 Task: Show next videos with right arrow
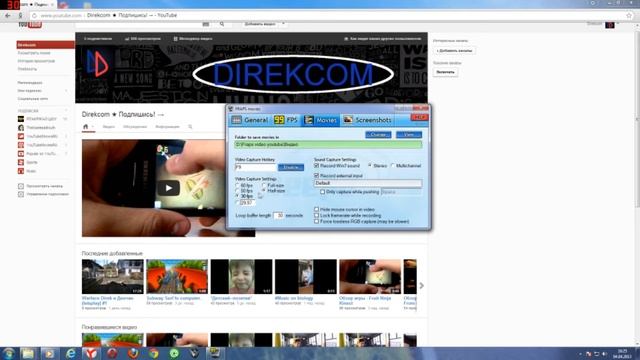coord(422,286)
